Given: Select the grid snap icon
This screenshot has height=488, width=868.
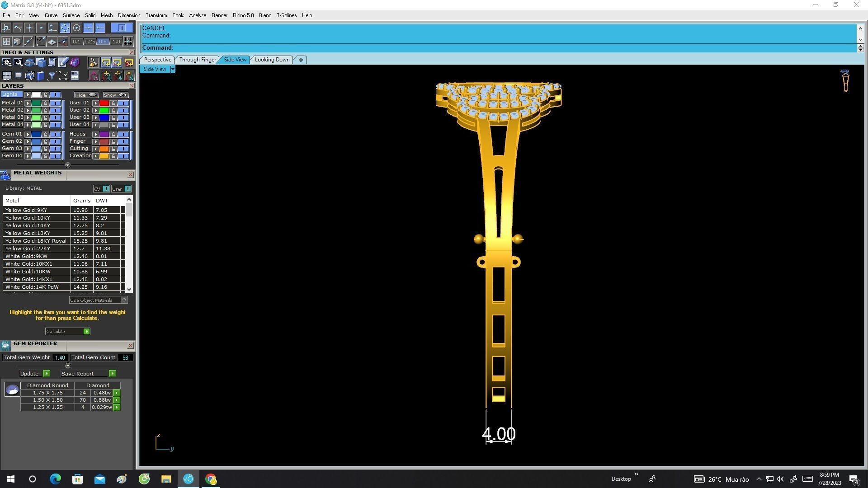Looking at the screenshot, I should (128, 42).
